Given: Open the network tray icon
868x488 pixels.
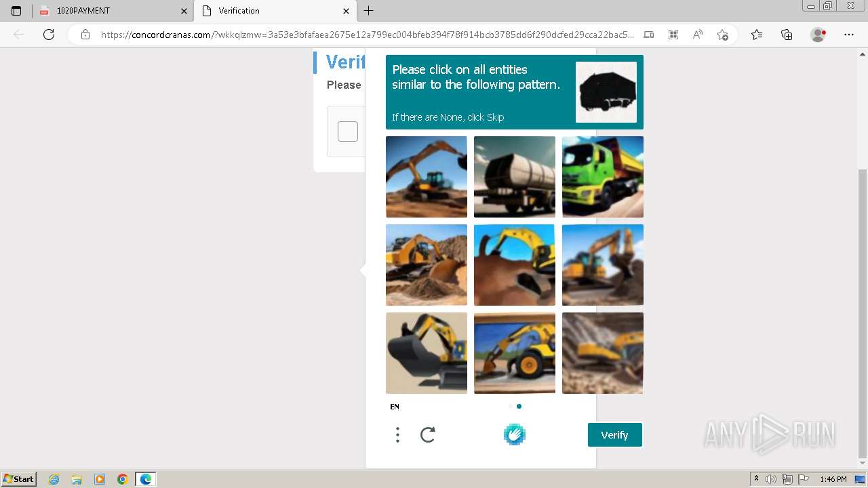Looking at the screenshot, I should coord(787,479).
